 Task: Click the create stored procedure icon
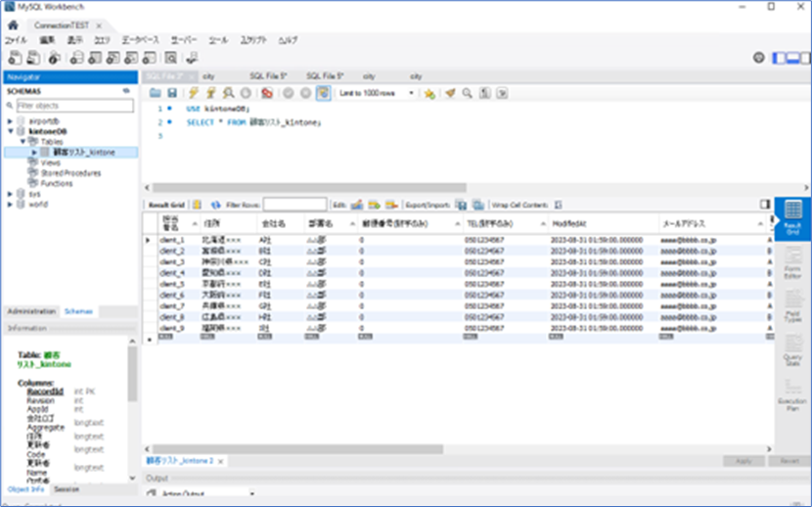pyautogui.click(x=131, y=58)
